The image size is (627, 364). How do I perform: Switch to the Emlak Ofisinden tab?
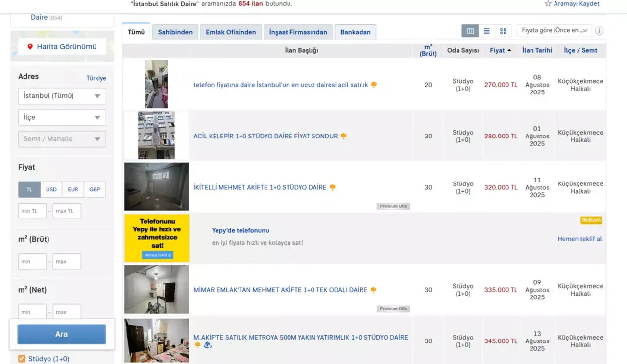(x=231, y=32)
